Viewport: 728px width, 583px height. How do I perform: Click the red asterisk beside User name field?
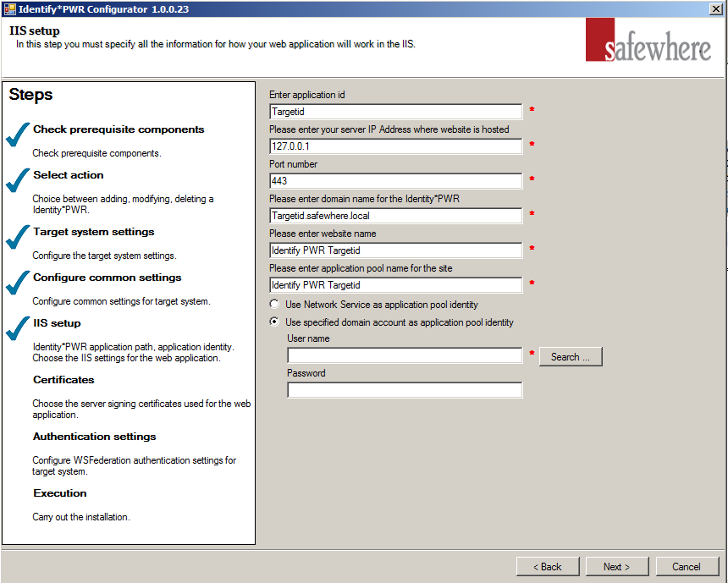[532, 353]
